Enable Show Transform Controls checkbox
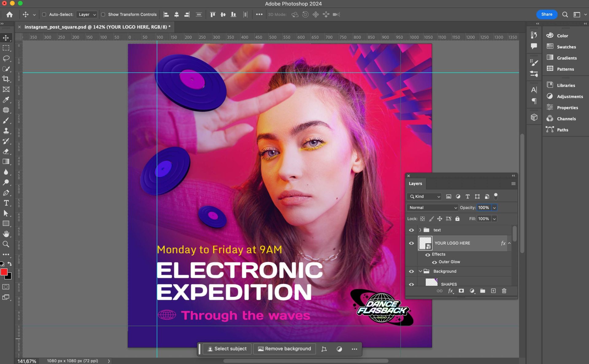This screenshot has width=589, height=364. tap(103, 14)
